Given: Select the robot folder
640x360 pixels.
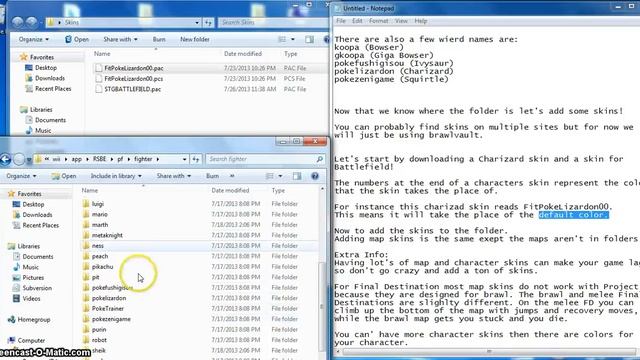Looking at the screenshot, I should (99, 340).
